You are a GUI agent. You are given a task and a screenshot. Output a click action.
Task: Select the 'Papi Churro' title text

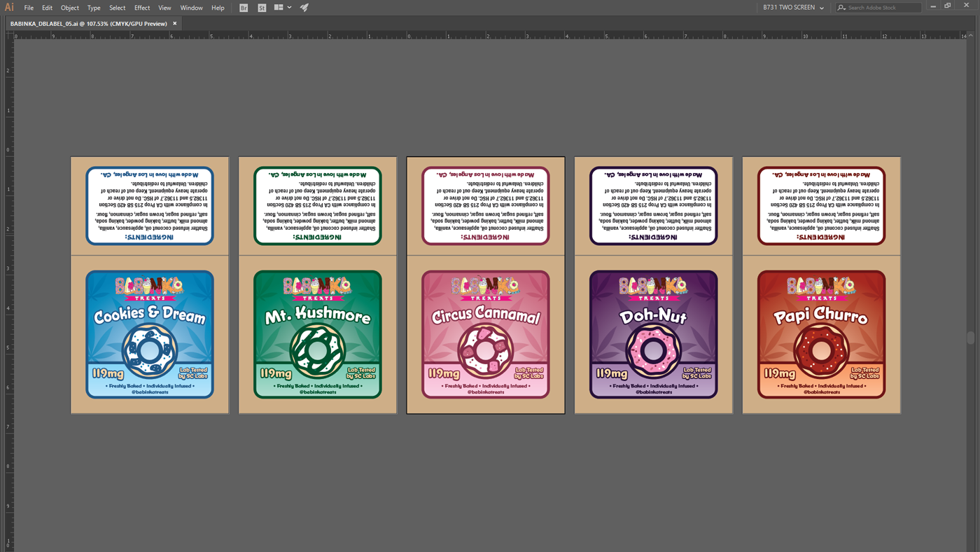tap(822, 316)
